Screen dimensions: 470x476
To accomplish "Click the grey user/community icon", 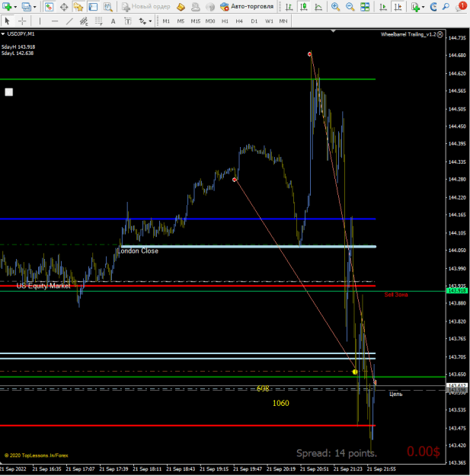I will [196, 7].
